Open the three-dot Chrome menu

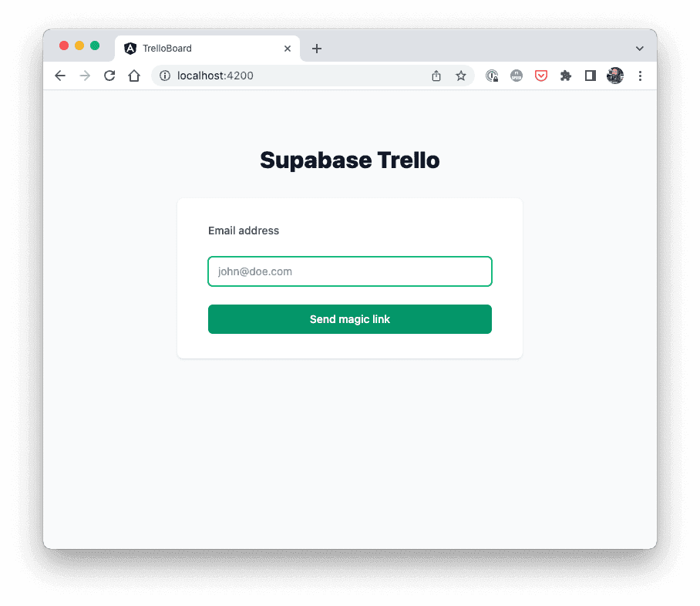coord(641,76)
